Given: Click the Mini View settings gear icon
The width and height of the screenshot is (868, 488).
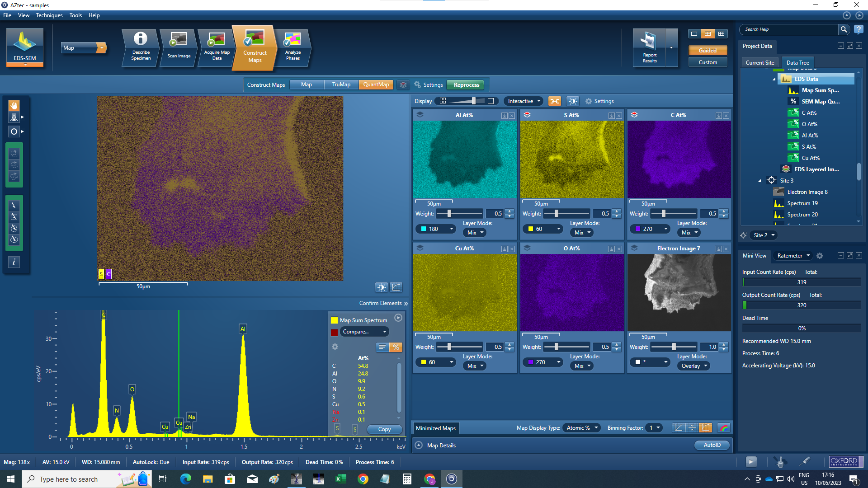Looking at the screenshot, I should tap(820, 256).
